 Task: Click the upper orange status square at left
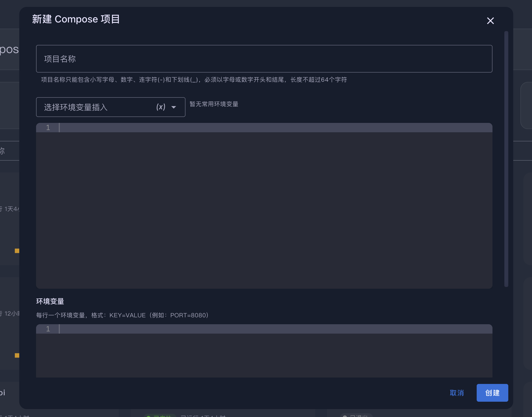[17, 251]
